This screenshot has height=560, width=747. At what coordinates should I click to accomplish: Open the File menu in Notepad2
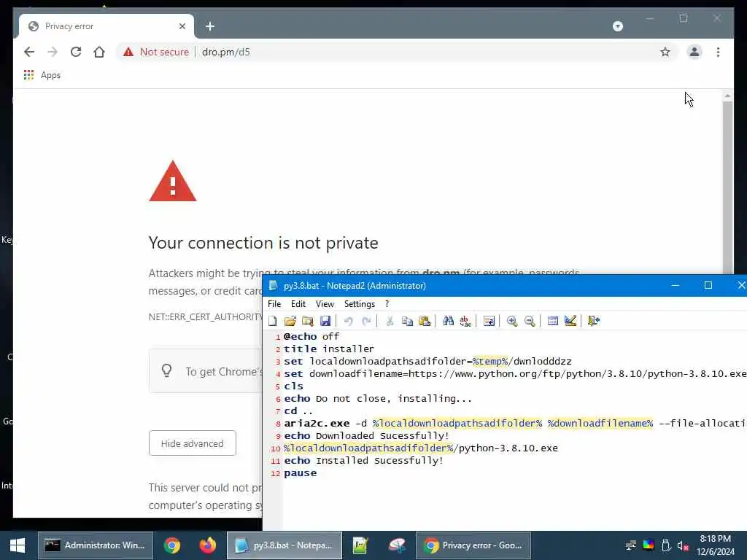click(274, 304)
